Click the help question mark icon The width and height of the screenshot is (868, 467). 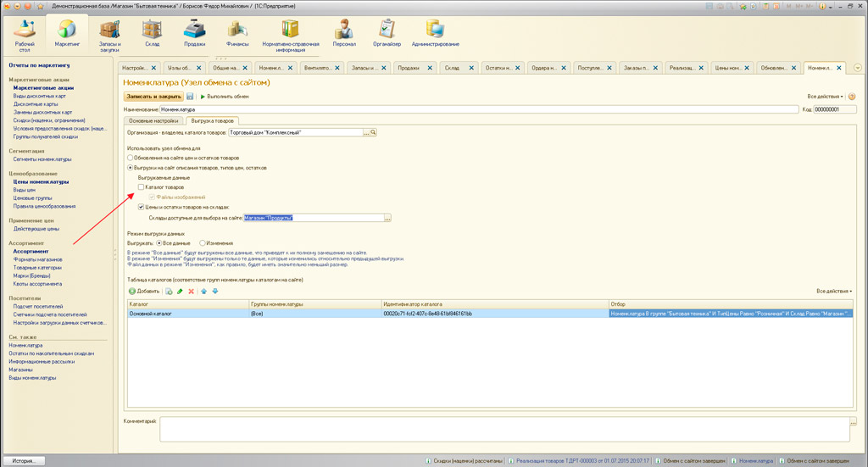tap(852, 97)
